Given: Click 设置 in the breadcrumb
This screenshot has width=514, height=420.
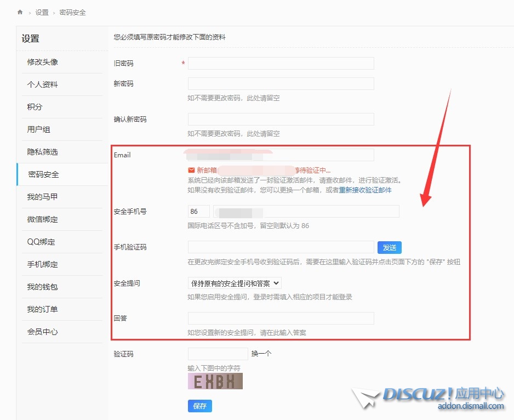Looking at the screenshot, I should (42, 12).
